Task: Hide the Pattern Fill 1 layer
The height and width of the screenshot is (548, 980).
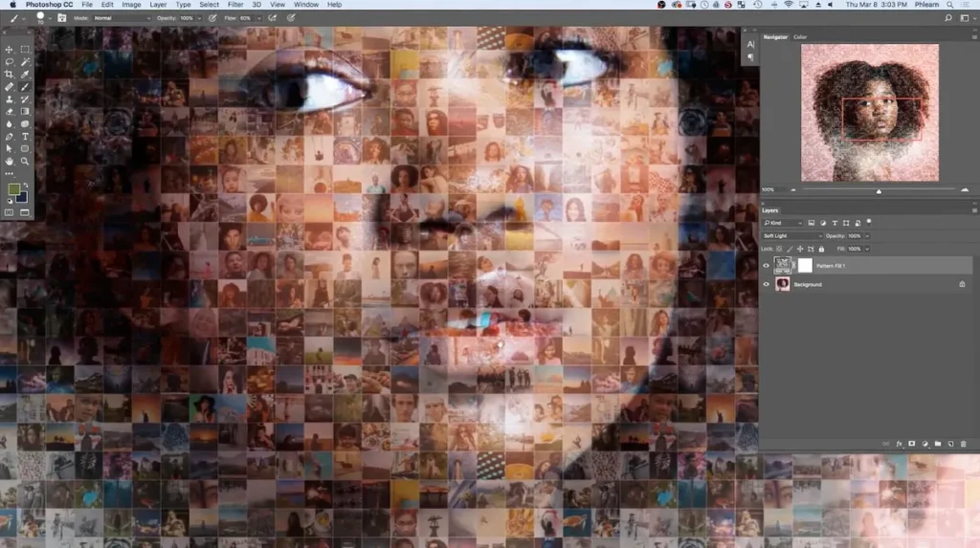Action: point(767,265)
